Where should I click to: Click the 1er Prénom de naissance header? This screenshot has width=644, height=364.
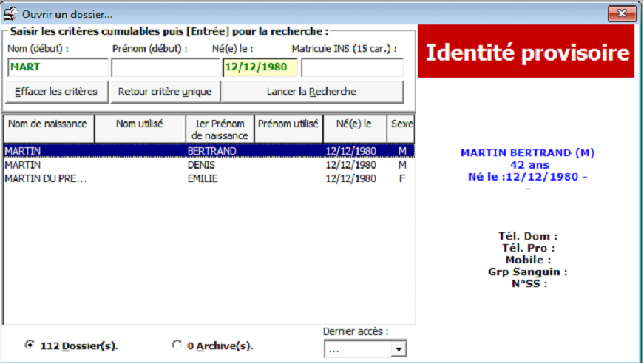220,129
